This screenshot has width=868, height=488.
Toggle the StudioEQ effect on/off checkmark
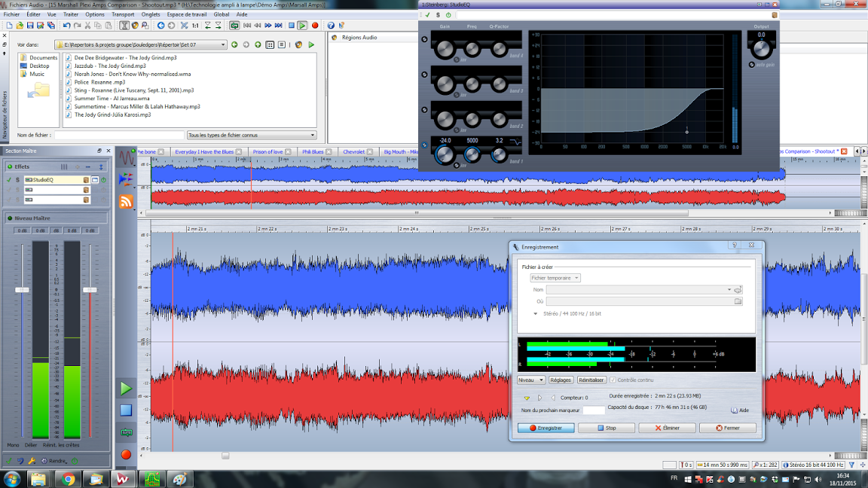pyautogui.click(x=9, y=180)
